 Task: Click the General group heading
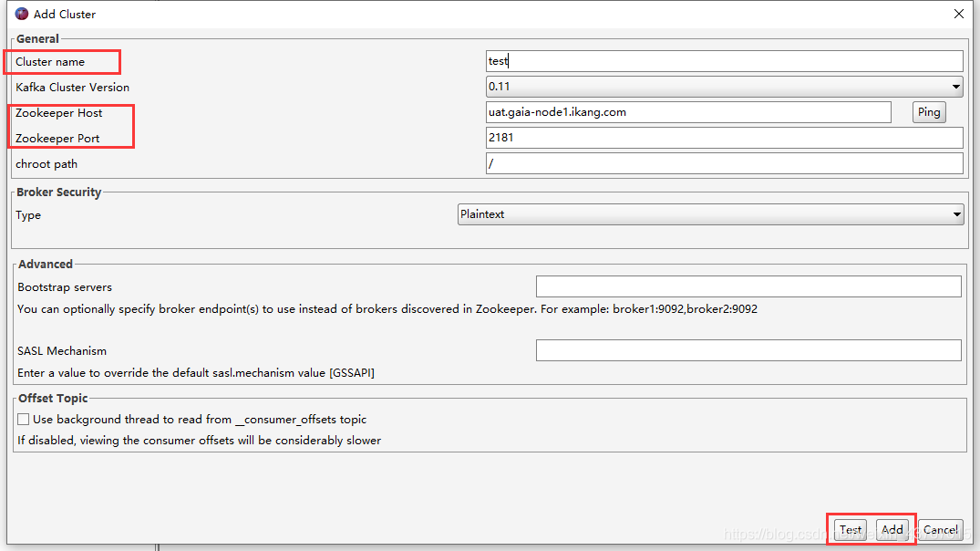[37, 39]
